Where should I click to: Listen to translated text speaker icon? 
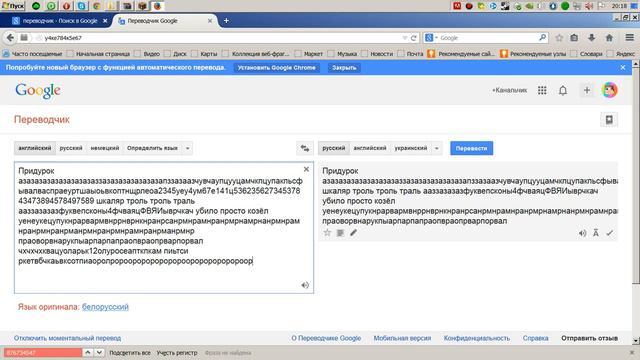(x=582, y=233)
